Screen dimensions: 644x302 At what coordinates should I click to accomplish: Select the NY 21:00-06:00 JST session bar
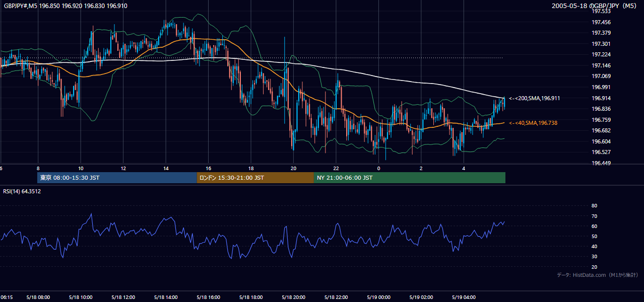[x=410, y=178]
